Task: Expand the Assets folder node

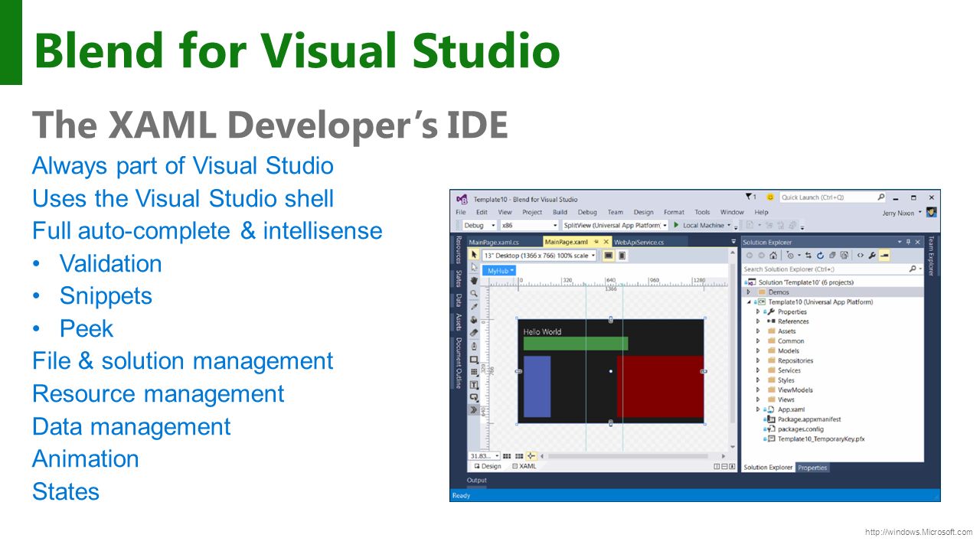Action: (758, 331)
